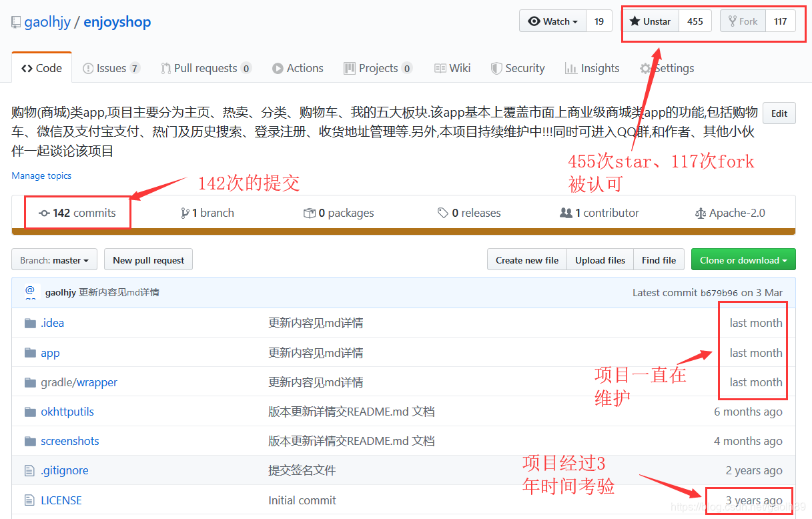Open the 提交签名文件 commit message

302,470
